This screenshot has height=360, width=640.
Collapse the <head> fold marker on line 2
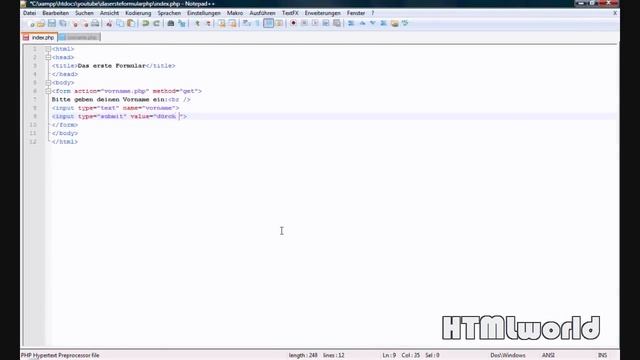click(48, 58)
